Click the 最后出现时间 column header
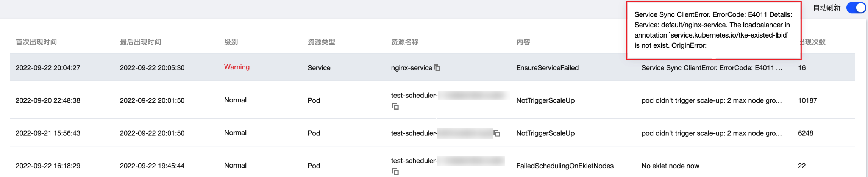The width and height of the screenshot is (868, 177). point(141,42)
